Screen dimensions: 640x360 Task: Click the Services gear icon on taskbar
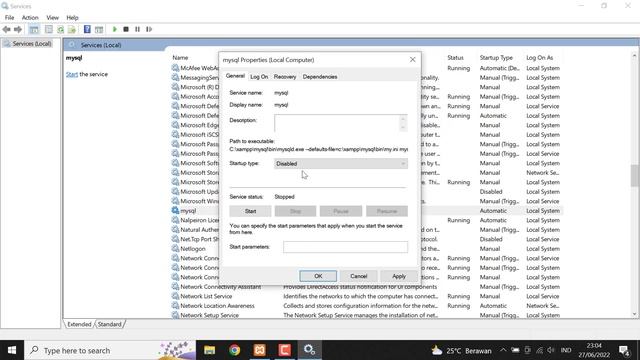click(x=309, y=350)
